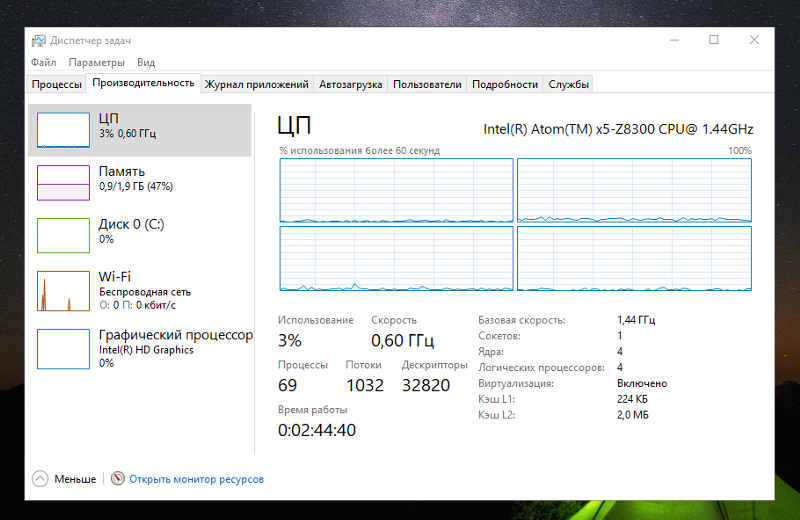Viewport: 800px width, 520px height.
Task: Open the Файл menu
Action: [x=43, y=62]
